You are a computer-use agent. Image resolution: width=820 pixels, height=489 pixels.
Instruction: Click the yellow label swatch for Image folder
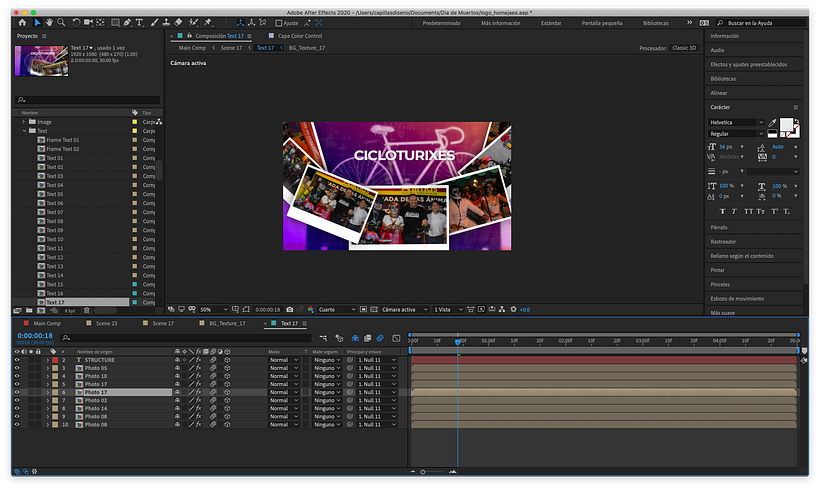(x=134, y=122)
